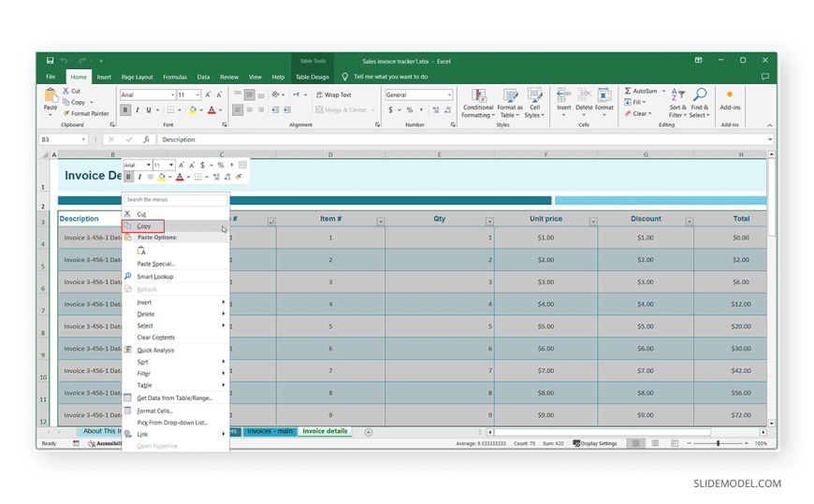Click the Cut scissors in the ribbon
This screenshot has height=504, width=814.
[x=65, y=91]
